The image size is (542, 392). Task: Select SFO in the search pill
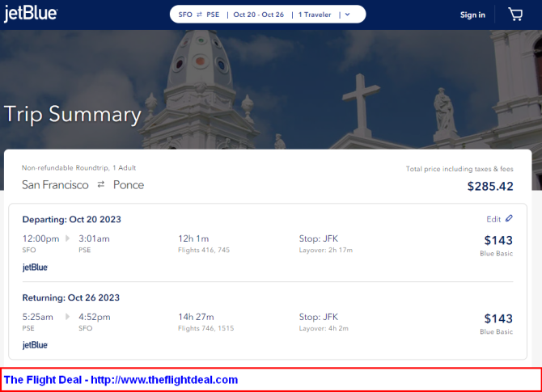(x=185, y=15)
